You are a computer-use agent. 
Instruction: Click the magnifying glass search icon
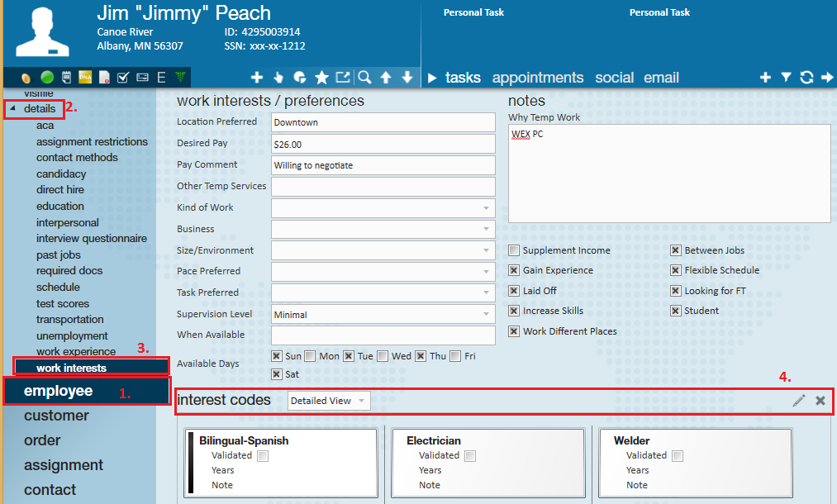coord(364,78)
